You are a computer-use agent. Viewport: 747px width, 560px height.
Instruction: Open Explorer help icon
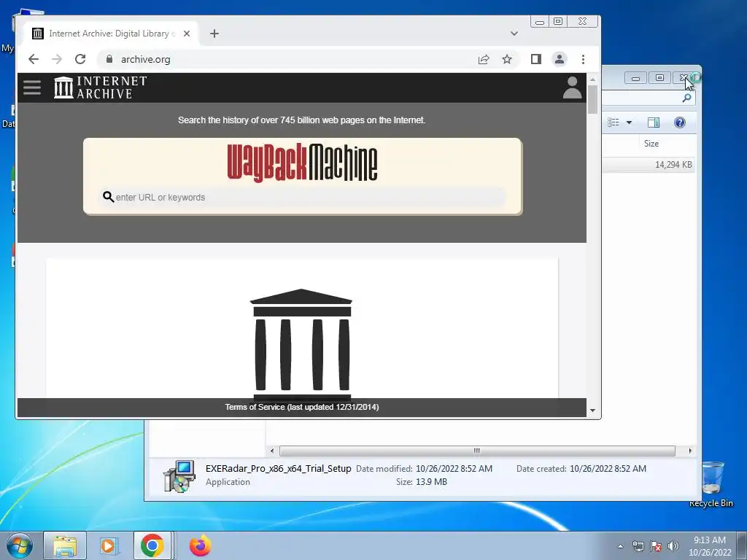pos(680,122)
